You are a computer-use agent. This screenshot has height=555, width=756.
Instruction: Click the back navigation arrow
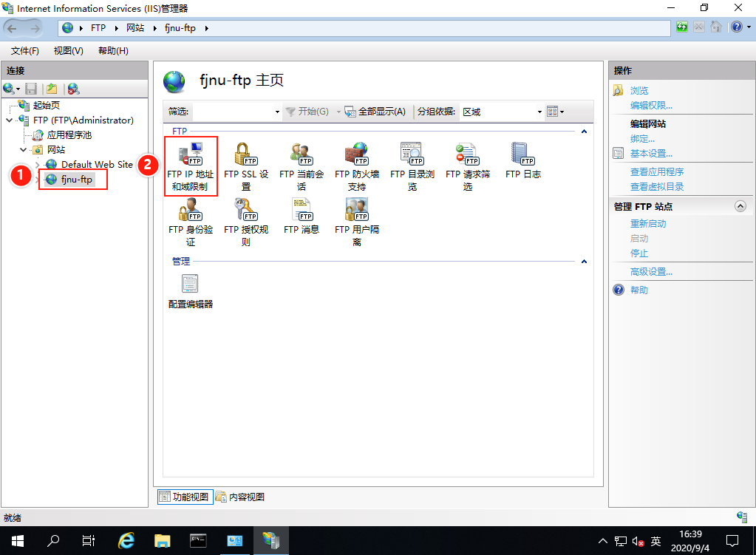(x=12, y=28)
